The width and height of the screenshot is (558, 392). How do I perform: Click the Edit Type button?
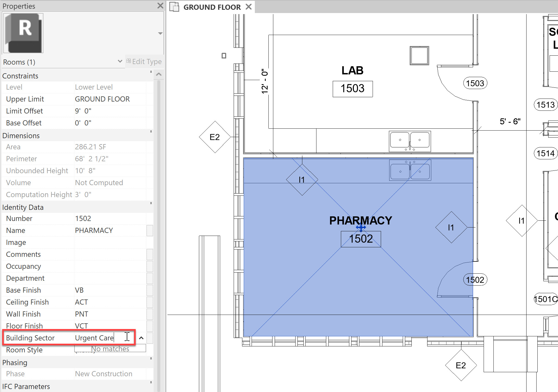point(144,62)
